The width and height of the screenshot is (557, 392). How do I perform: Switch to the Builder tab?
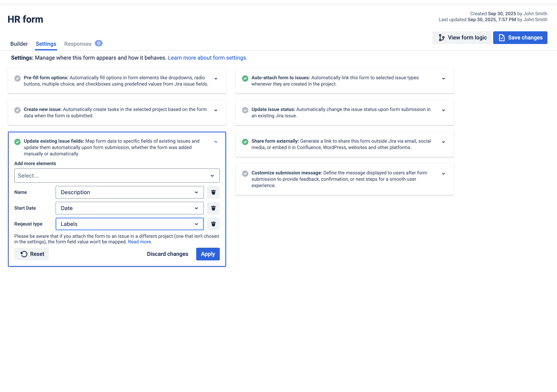coord(19,44)
